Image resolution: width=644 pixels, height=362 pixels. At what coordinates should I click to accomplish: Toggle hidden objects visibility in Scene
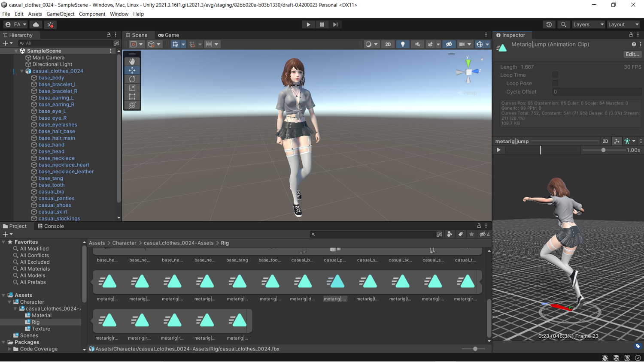[x=449, y=44]
